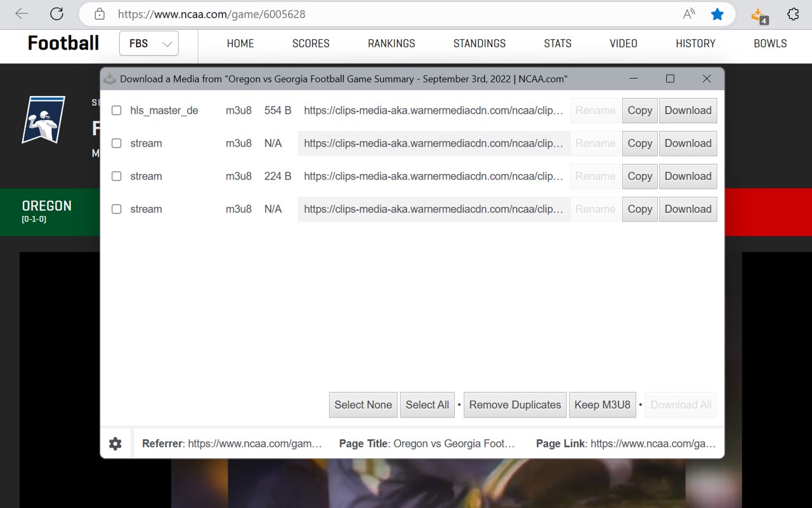Image resolution: width=812 pixels, height=508 pixels.
Task: Click Select All button
Action: pos(428,405)
